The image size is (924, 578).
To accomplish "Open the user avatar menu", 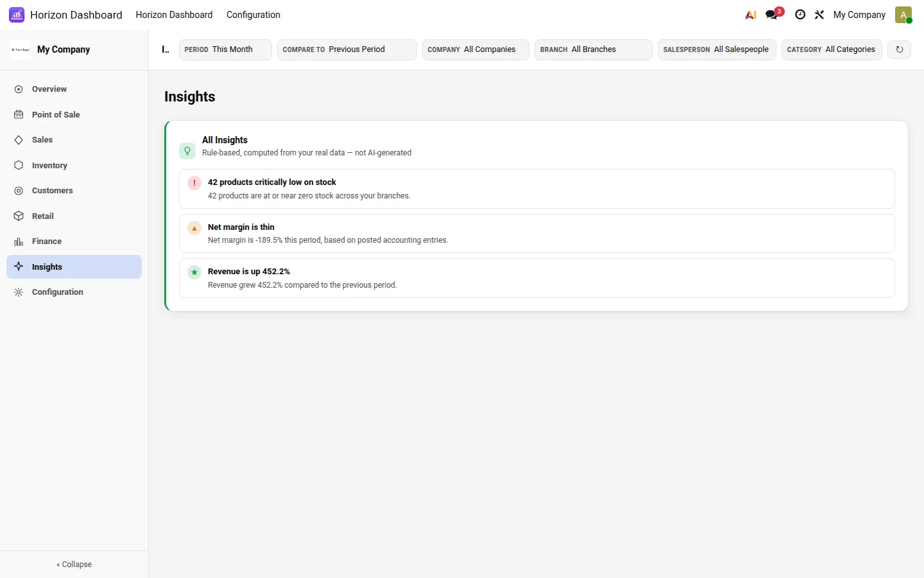I will pos(903,15).
